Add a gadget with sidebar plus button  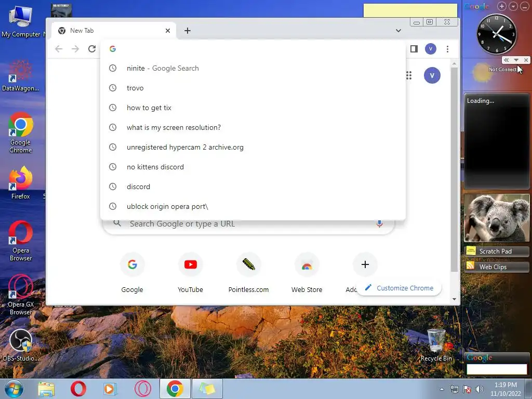[x=502, y=6]
